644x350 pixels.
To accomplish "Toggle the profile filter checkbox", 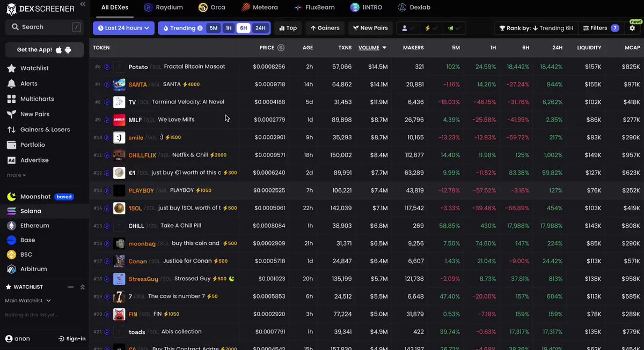I will pos(408,28).
